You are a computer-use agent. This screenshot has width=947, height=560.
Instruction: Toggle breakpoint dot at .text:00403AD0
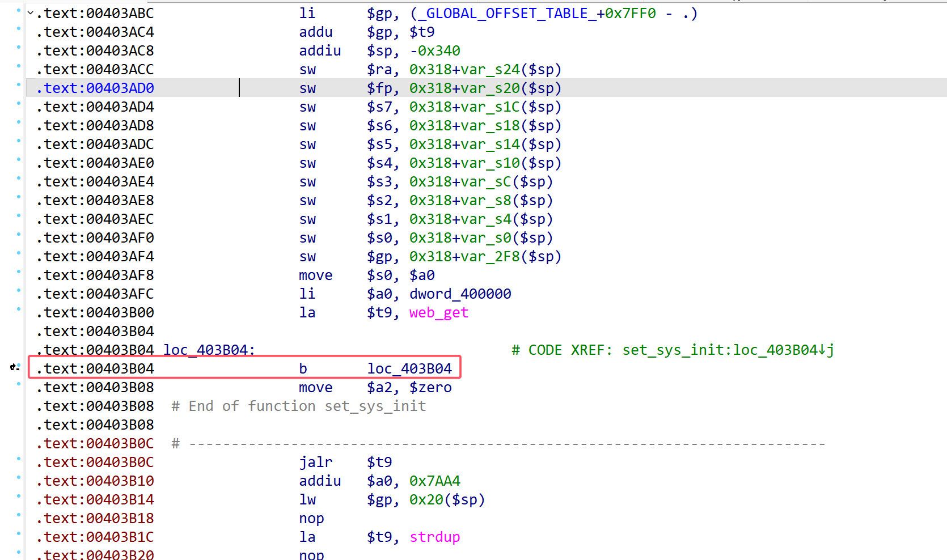point(19,84)
